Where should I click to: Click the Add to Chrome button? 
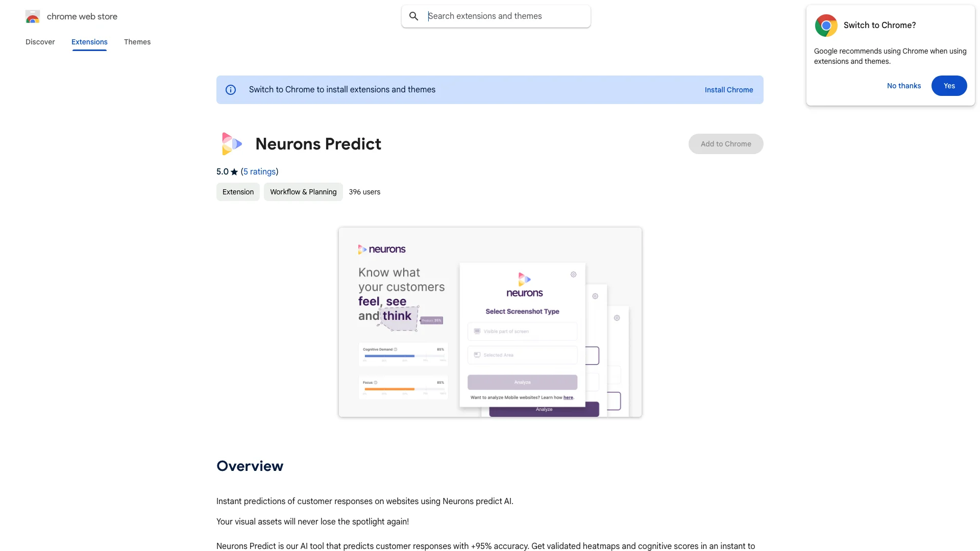click(x=726, y=143)
